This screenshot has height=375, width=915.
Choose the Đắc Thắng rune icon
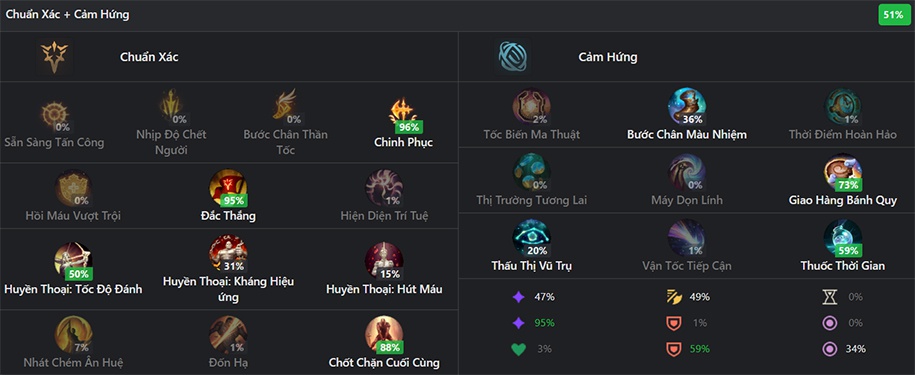228,188
